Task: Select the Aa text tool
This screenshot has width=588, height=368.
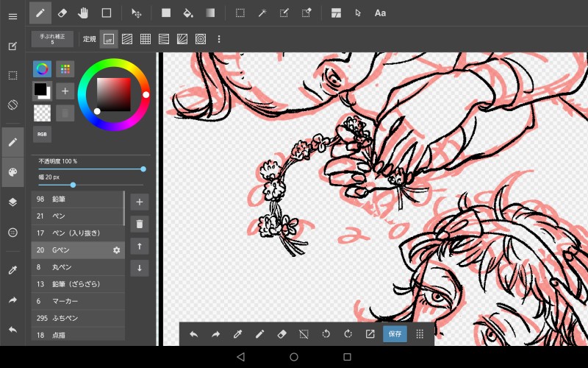Action: (x=380, y=13)
